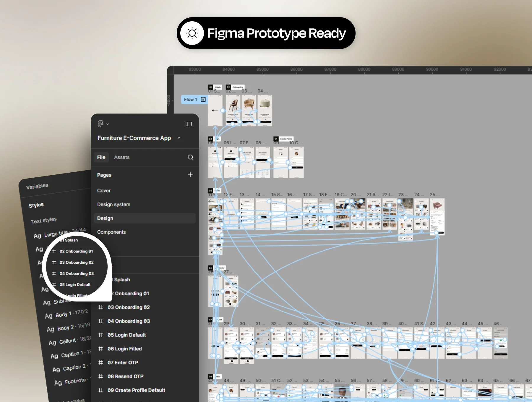Open the Components page

111,232
